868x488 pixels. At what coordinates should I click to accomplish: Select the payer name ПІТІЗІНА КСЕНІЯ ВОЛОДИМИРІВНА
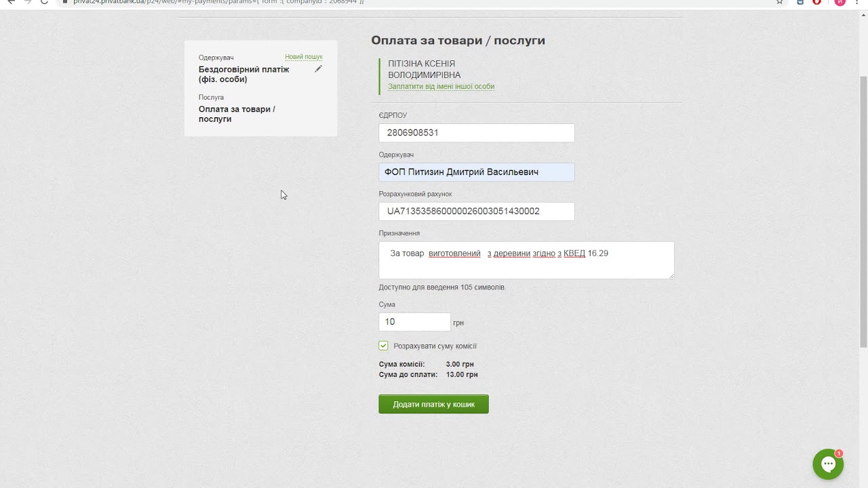pyautogui.click(x=424, y=69)
